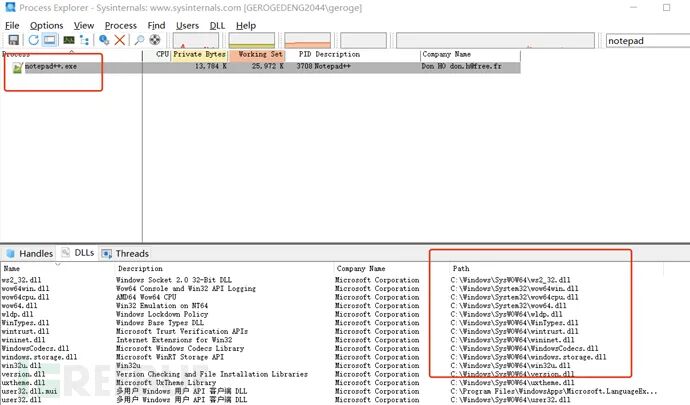
Task: Open the File menu
Action: point(12,26)
